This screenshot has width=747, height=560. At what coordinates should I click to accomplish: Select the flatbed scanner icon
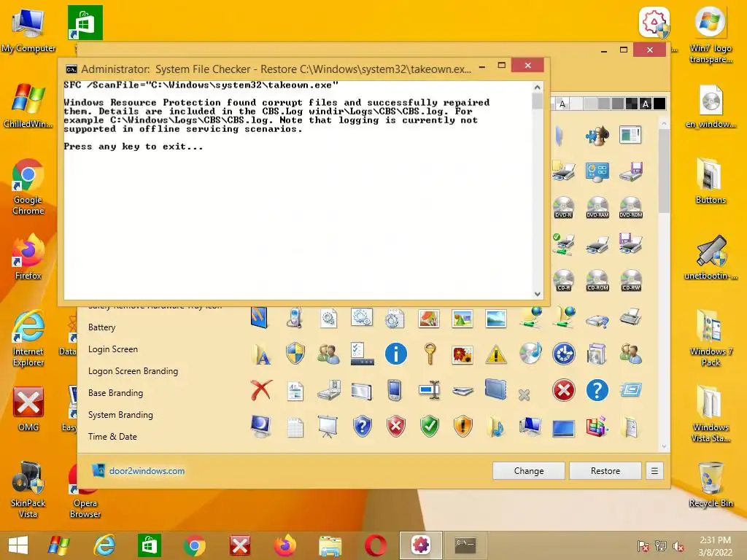coord(462,392)
